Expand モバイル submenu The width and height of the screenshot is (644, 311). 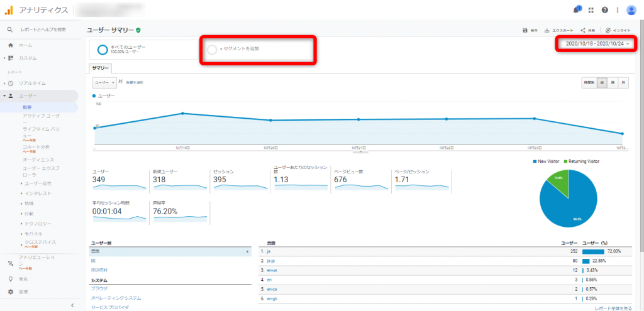21,234
